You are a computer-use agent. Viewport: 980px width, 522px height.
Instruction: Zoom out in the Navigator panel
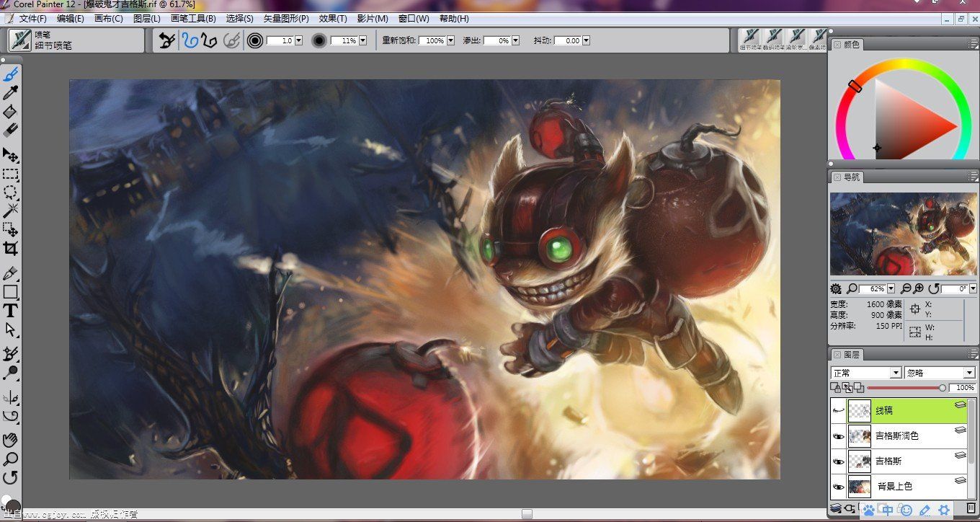pyautogui.click(x=906, y=288)
